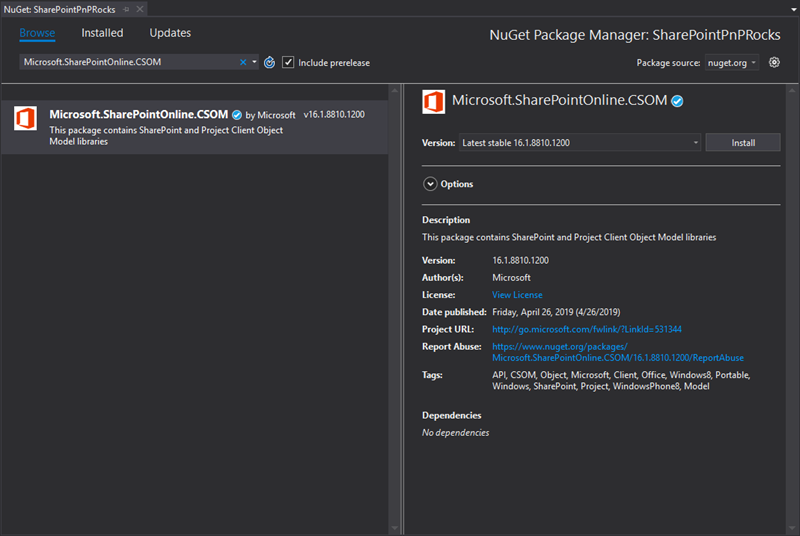
Task: Close the NuGet: SharePointPnPRocks tab
Action: (140, 9)
